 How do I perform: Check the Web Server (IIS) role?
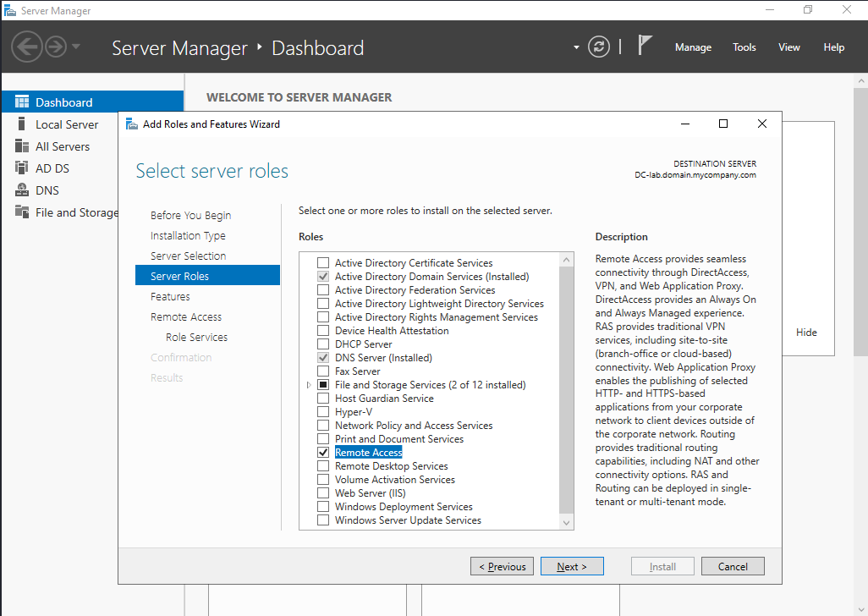(x=323, y=493)
